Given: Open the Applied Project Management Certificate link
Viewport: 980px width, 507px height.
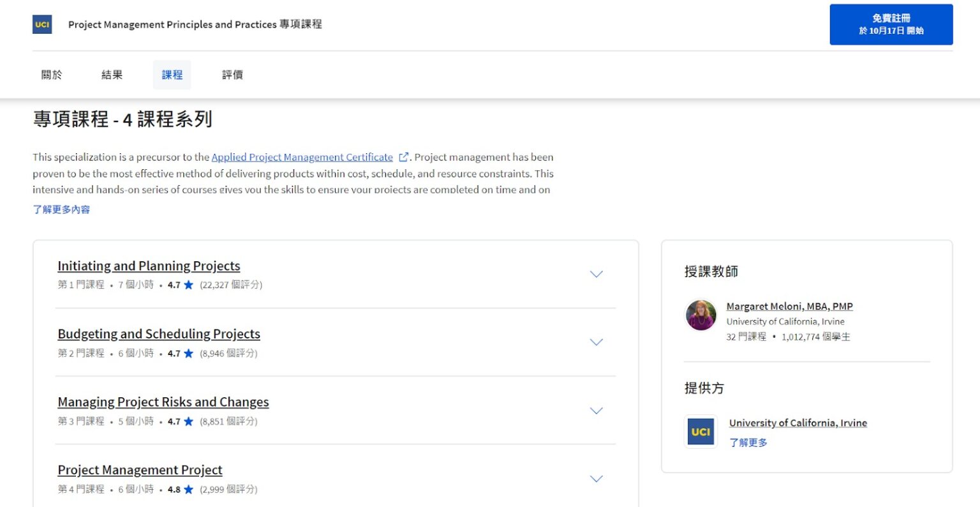Looking at the screenshot, I should pos(301,156).
